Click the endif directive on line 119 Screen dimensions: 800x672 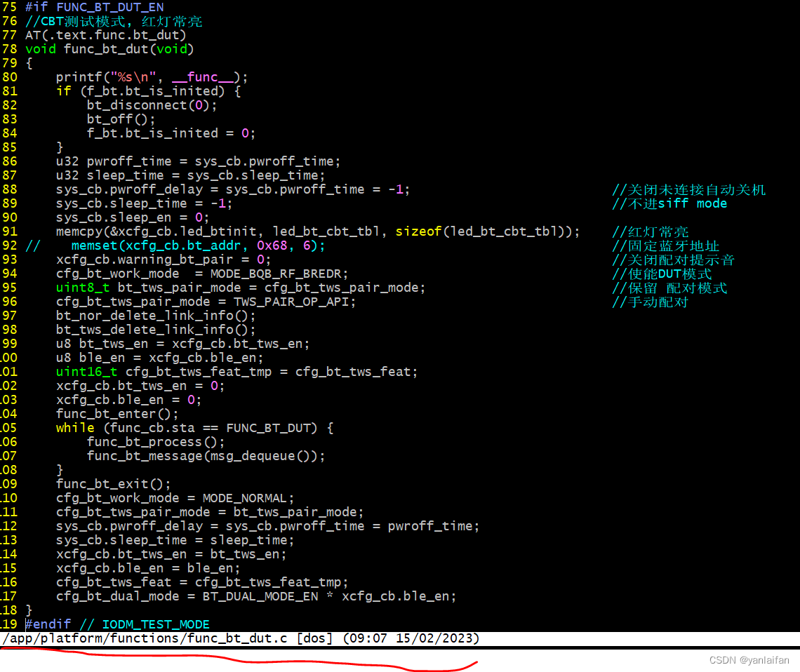point(47,624)
